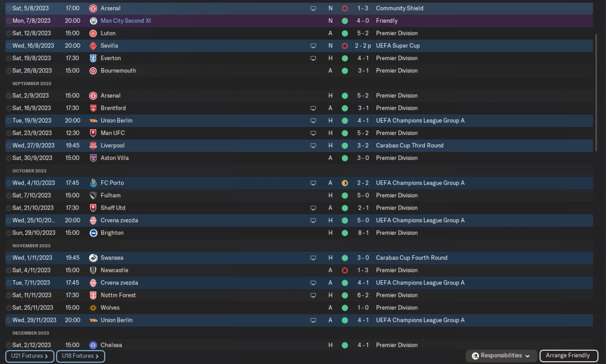Toggle the check circle for the Newcastle match
The width and height of the screenshot is (606, 364).
9,270
